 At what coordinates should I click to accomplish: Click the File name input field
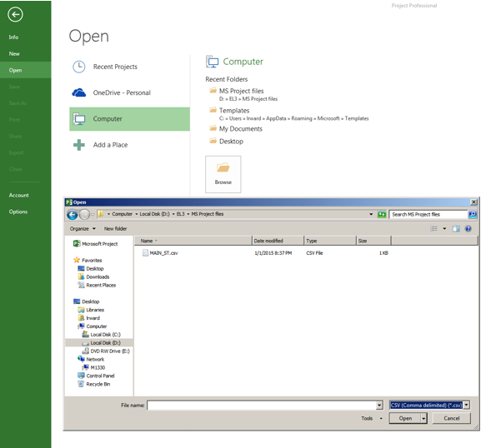(x=262, y=406)
